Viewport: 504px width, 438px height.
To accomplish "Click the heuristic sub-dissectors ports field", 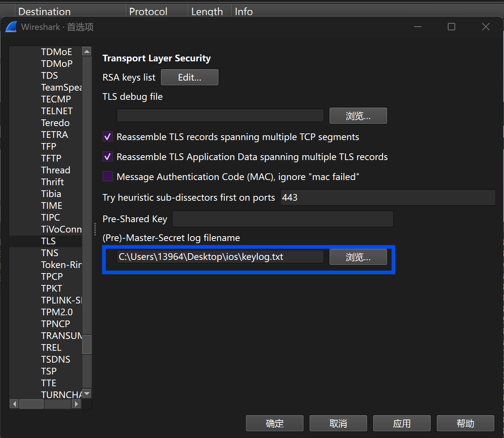I will 388,197.
